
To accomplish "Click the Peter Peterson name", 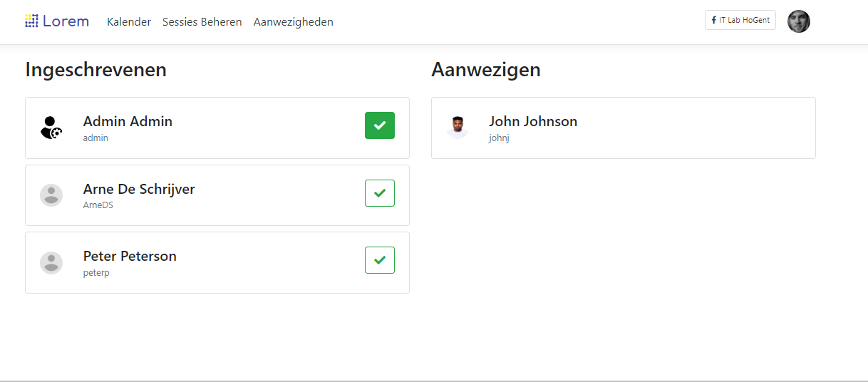I will coord(130,256).
